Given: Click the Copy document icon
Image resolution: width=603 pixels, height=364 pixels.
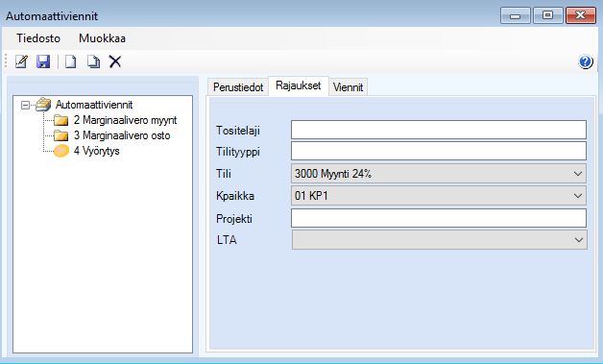Looking at the screenshot, I should click(x=93, y=61).
